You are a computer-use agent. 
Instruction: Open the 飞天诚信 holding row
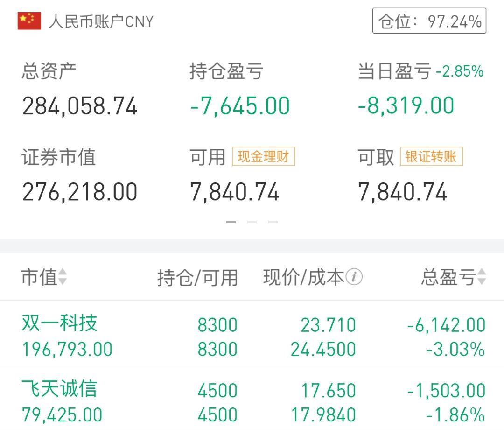(252, 400)
